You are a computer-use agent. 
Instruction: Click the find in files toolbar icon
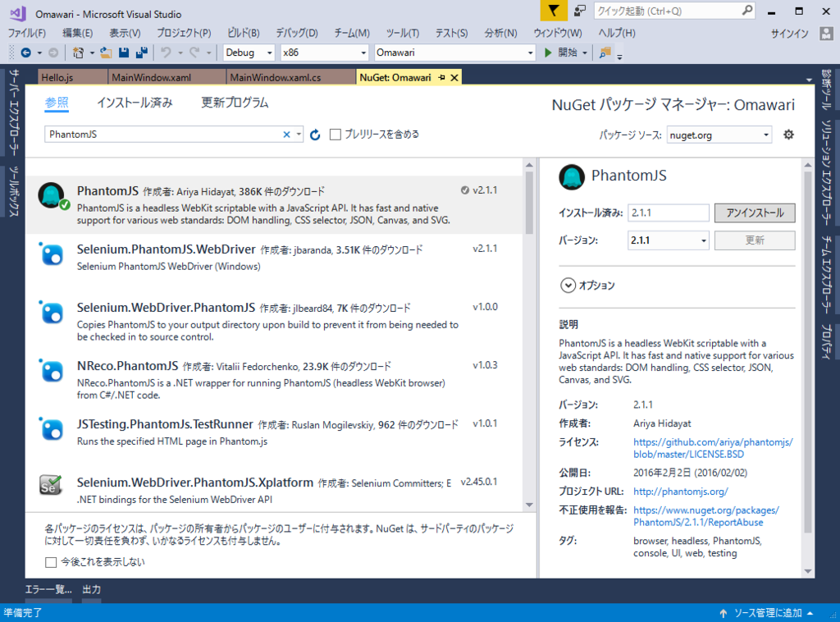pos(605,53)
